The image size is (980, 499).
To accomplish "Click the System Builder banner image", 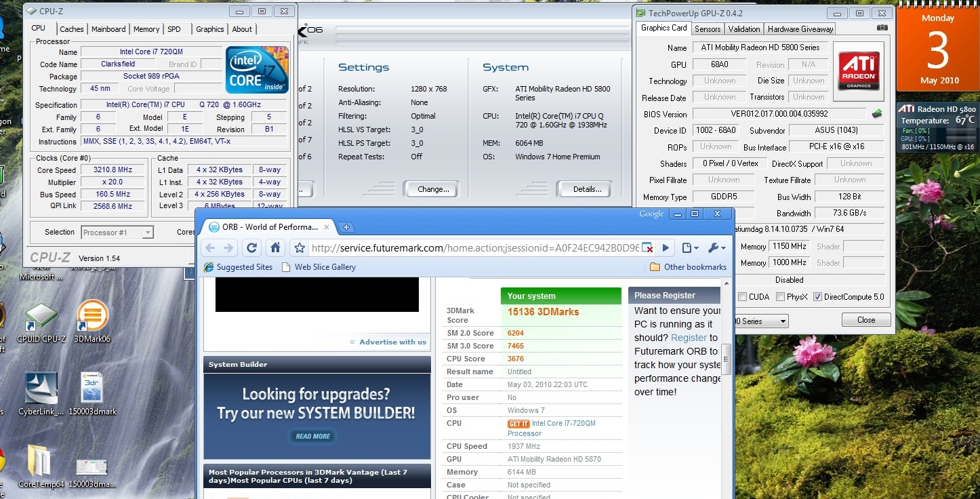I will 317,416.
